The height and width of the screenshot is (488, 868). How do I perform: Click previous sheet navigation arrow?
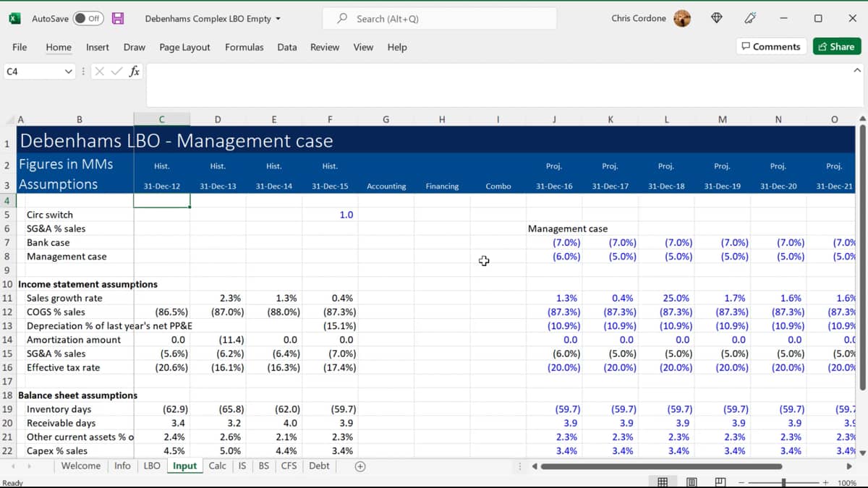coord(12,466)
